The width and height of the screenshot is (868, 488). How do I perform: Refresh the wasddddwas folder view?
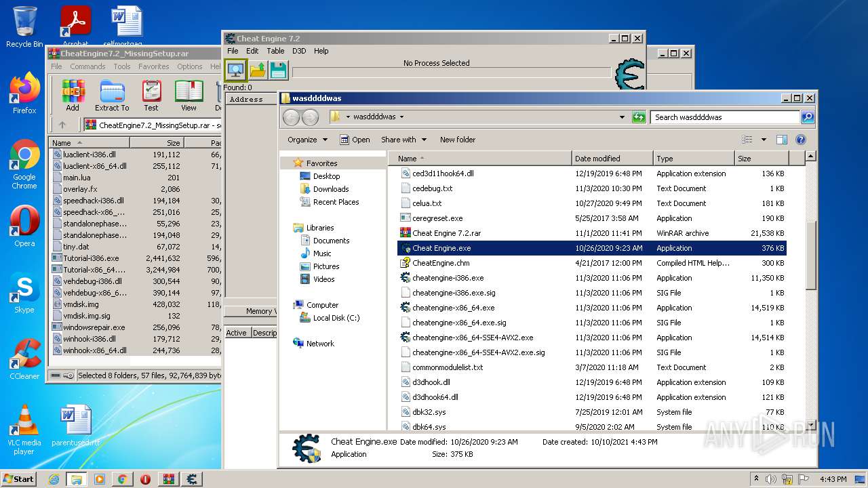click(x=638, y=117)
